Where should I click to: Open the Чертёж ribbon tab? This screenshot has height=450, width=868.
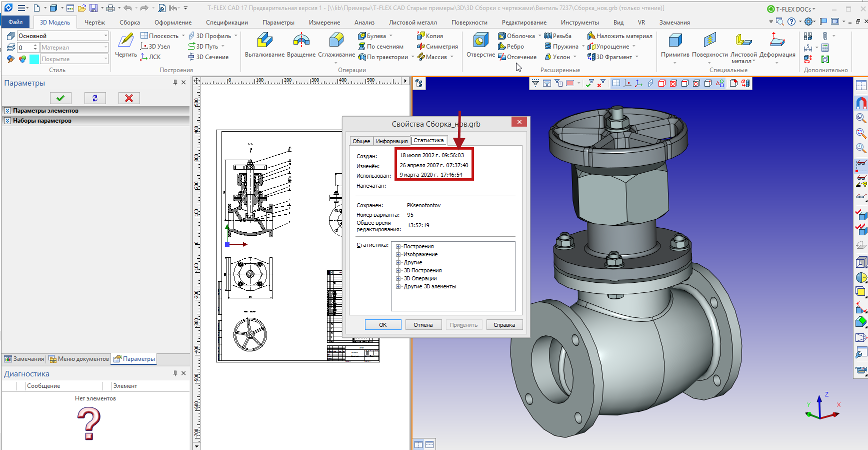tap(94, 23)
